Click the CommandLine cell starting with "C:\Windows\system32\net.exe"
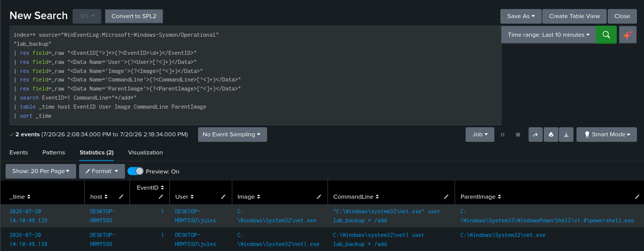644x251 pixels. coord(391,216)
